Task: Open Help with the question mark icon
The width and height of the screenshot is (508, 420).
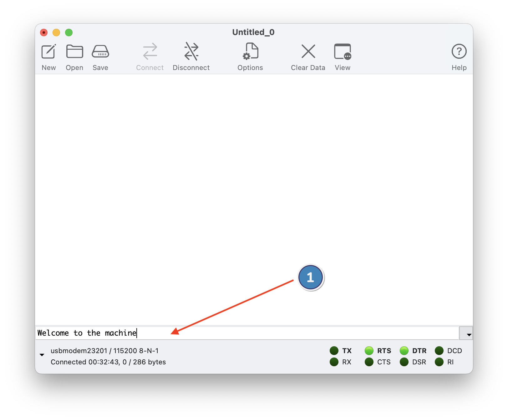Action: coord(459,52)
